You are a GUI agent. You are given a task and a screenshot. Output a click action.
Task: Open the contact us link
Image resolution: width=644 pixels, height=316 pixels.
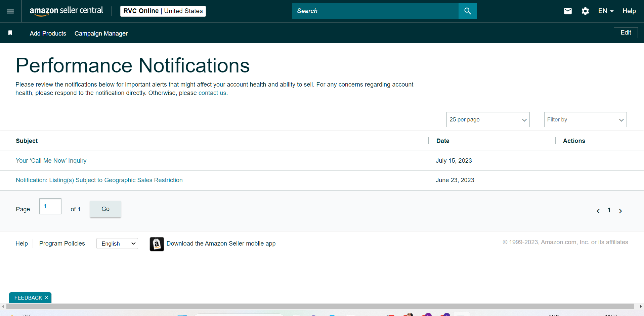tap(212, 93)
